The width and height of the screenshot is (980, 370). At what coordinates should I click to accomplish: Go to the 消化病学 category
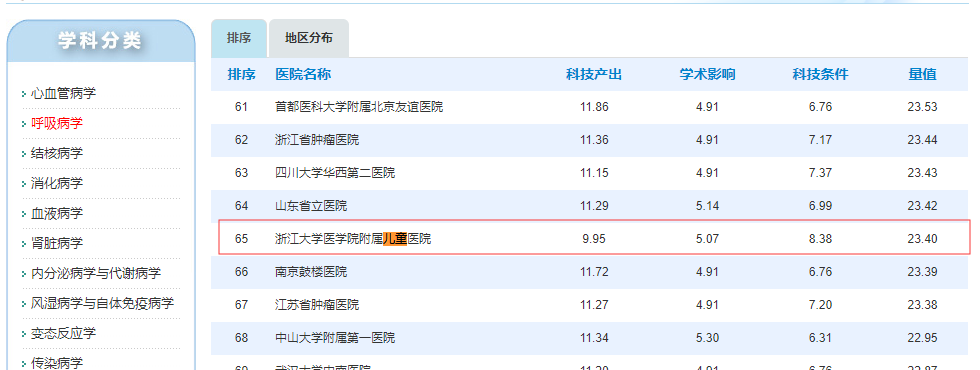coord(57,184)
